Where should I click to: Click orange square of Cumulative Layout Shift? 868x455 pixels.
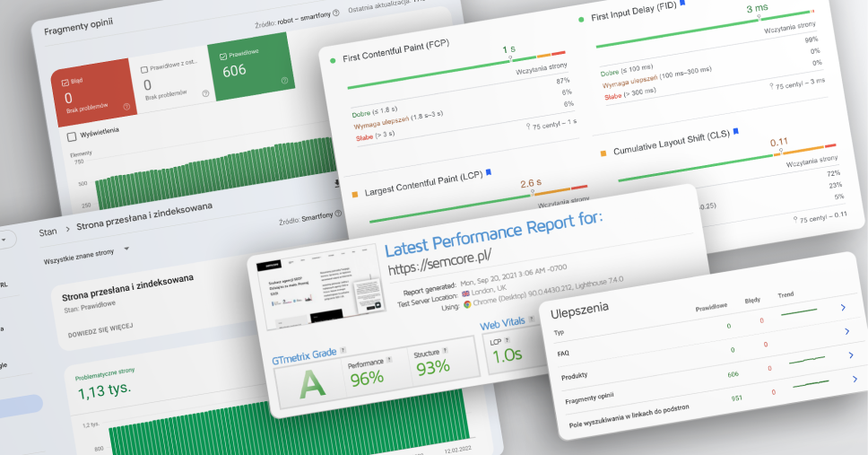pos(603,153)
